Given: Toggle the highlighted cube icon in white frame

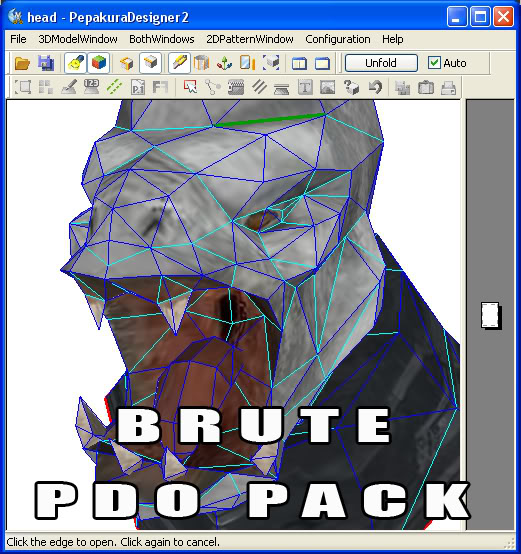Looking at the screenshot, I should (150, 63).
